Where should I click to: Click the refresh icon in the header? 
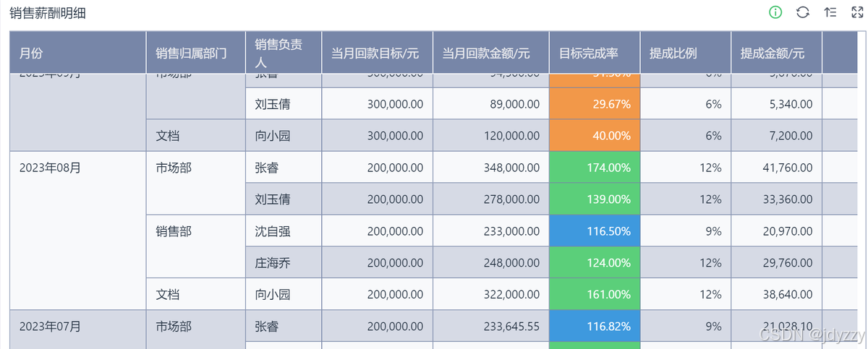[x=803, y=12]
